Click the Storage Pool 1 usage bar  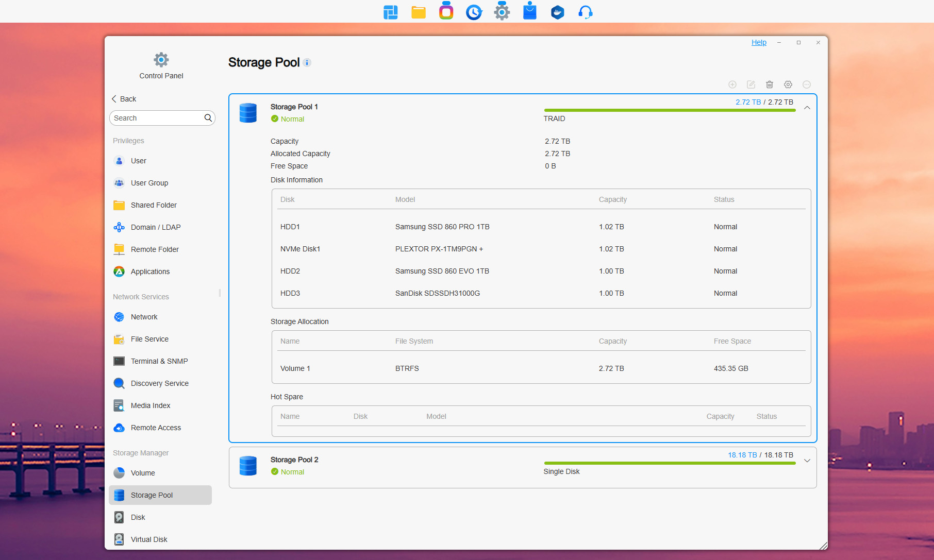coord(669,110)
